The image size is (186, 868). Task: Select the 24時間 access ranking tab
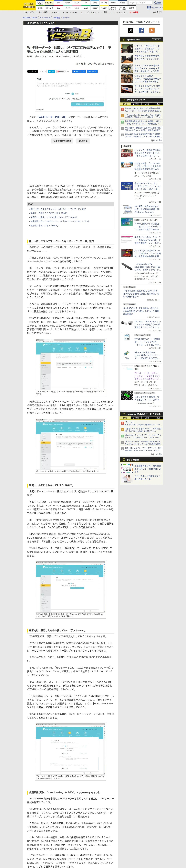click(x=136, y=104)
